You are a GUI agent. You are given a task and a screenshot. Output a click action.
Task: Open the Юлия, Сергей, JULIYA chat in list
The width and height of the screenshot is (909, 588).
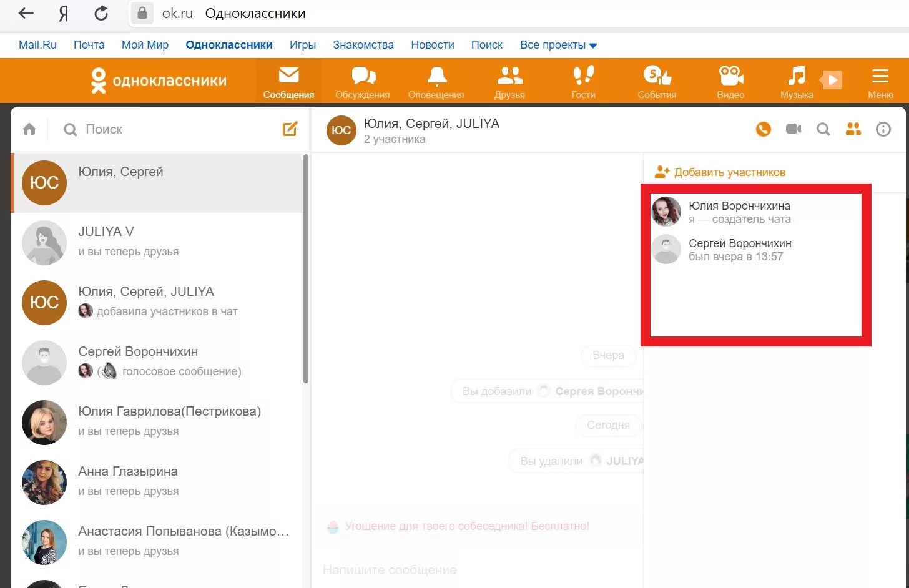(x=157, y=302)
